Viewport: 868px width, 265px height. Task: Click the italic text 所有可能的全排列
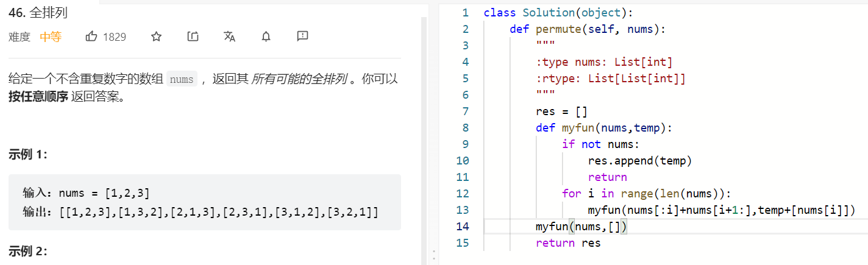(299, 79)
